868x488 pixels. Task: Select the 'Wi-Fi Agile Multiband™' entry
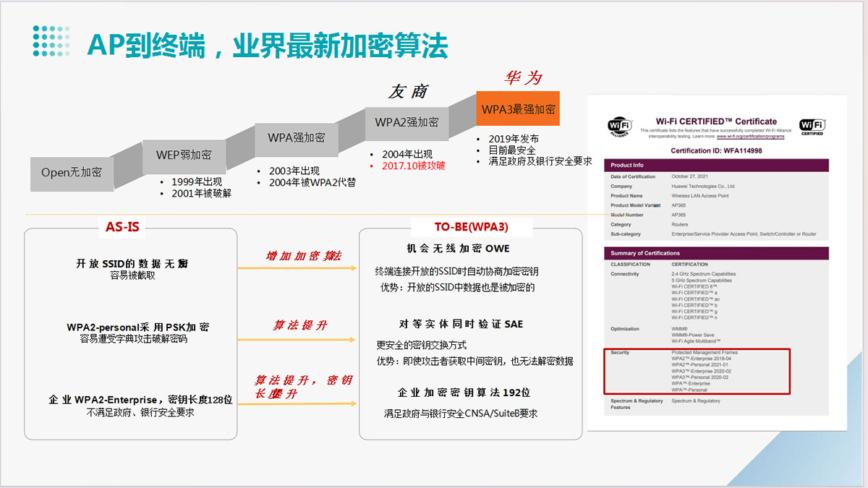[x=697, y=341]
